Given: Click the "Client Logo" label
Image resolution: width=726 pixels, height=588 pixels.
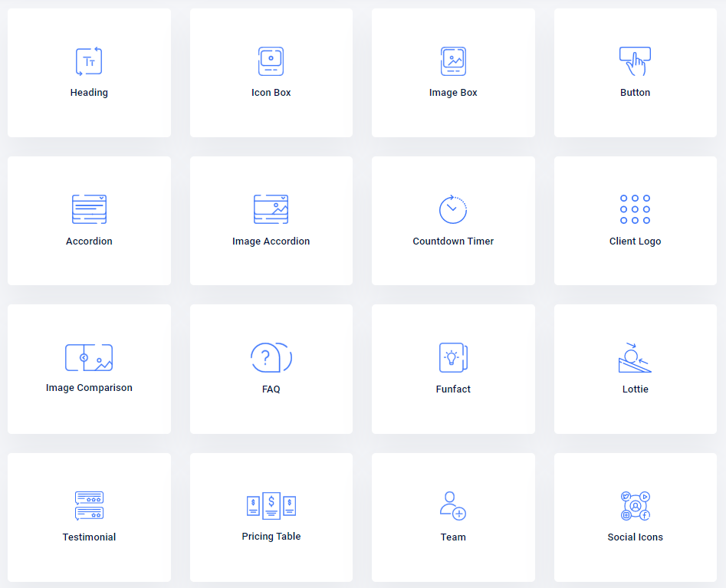Looking at the screenshot, I should tap(636, 241).
